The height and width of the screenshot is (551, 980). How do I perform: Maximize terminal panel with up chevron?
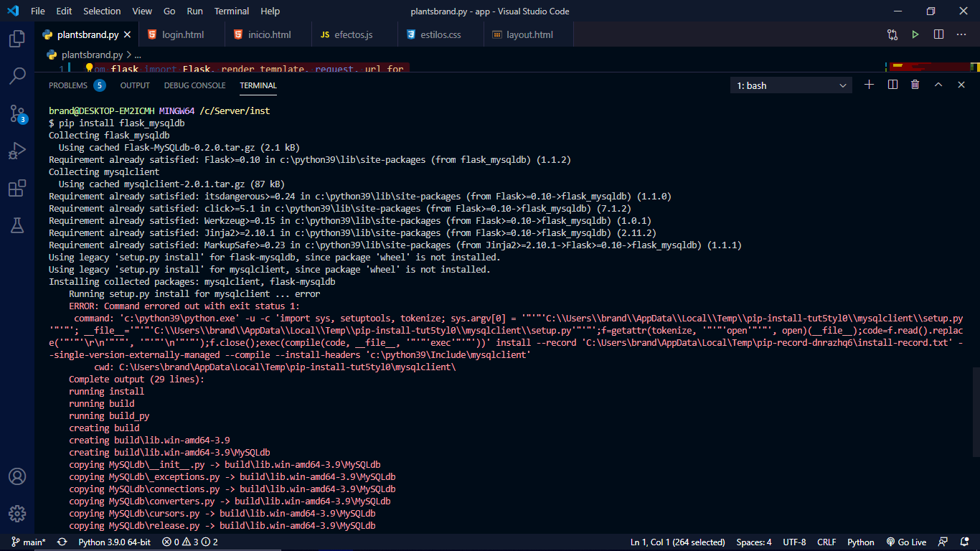tap(938, 85)
